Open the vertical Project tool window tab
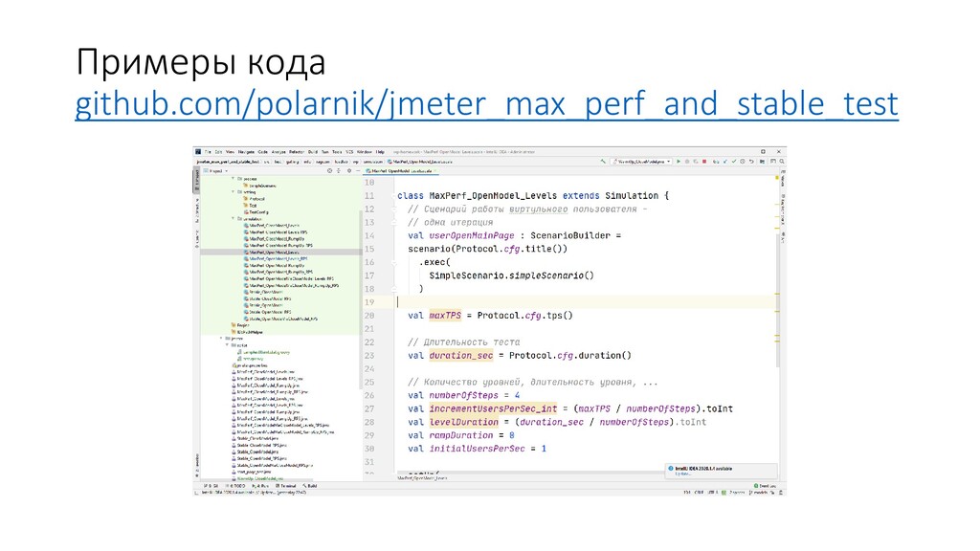This screenshot has height=551, width=980. 196,181
